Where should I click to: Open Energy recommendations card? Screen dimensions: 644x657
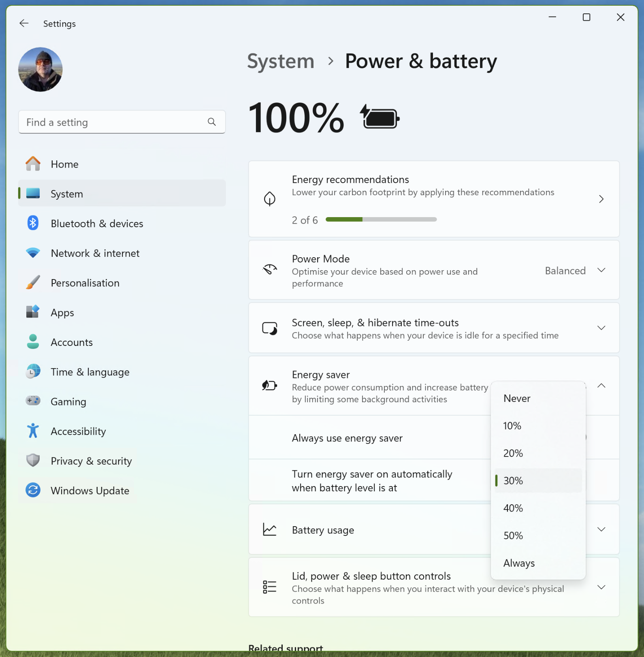(434, 199)
